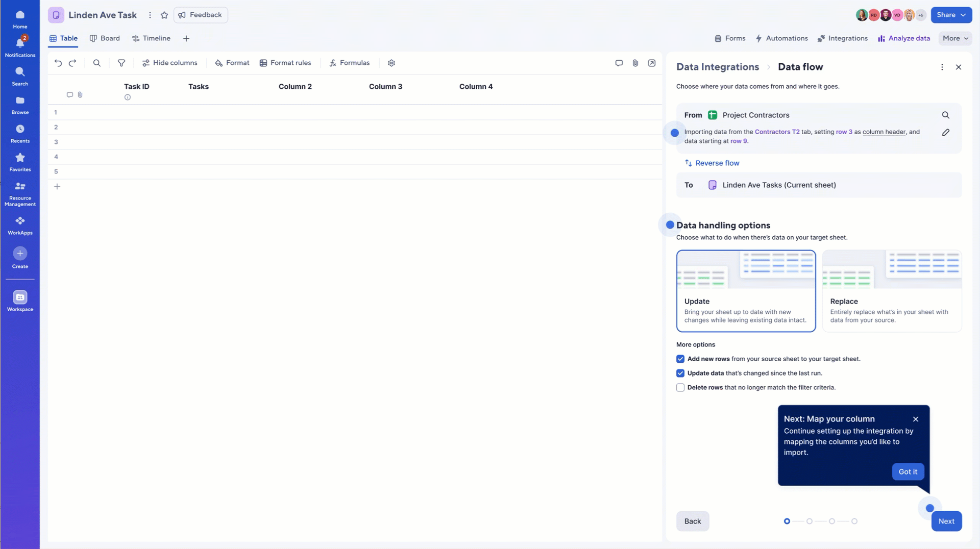Select the Replace data handling card

(892, 291)
